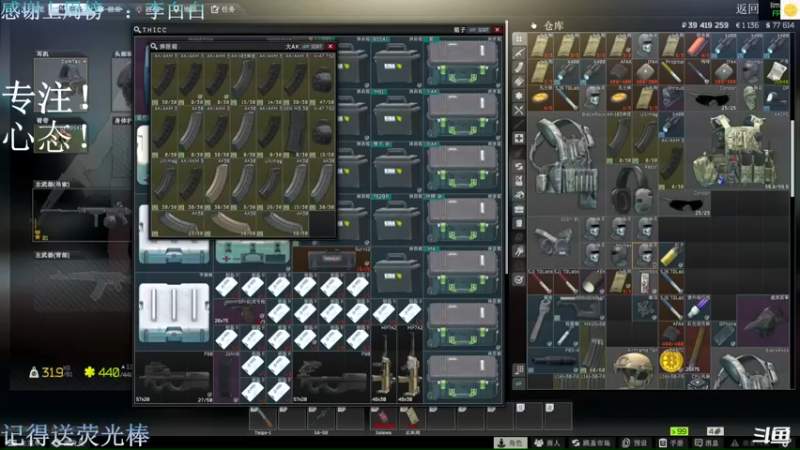This screenshot has height=450, width=800.
Task: Select the weapon in the sling primary slot
Action: coord(83,214)
